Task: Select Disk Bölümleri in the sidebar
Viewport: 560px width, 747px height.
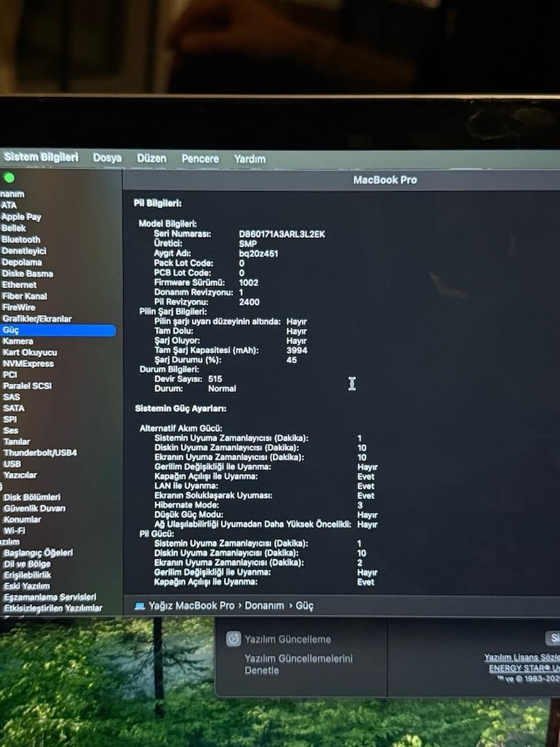Action: [32, 497]
